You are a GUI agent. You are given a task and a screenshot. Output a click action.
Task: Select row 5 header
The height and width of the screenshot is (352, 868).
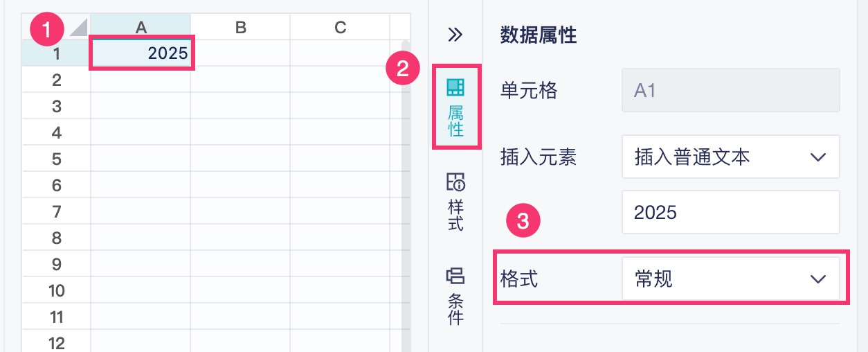pyautogui.click(x=57, y=159)
